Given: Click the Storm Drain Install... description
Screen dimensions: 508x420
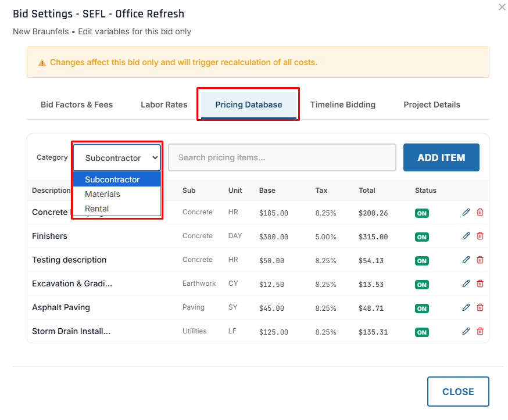Looking at the screenshot, I should pyautogui.click(x=71, y=331).
